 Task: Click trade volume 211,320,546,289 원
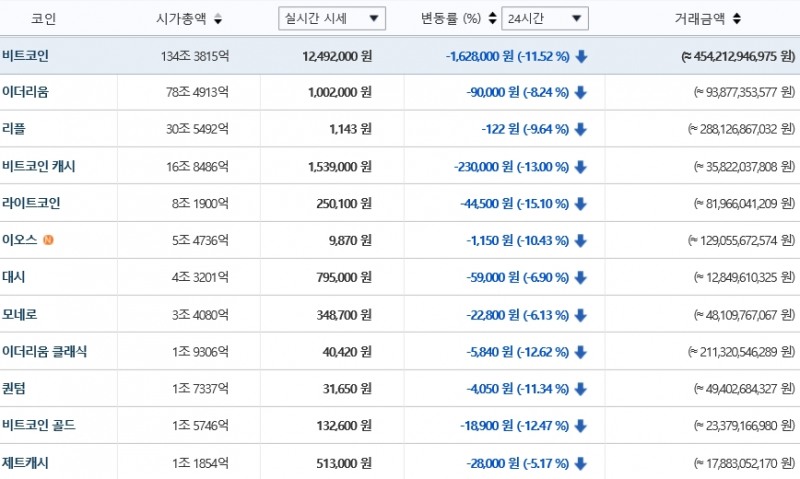[742, 352]
